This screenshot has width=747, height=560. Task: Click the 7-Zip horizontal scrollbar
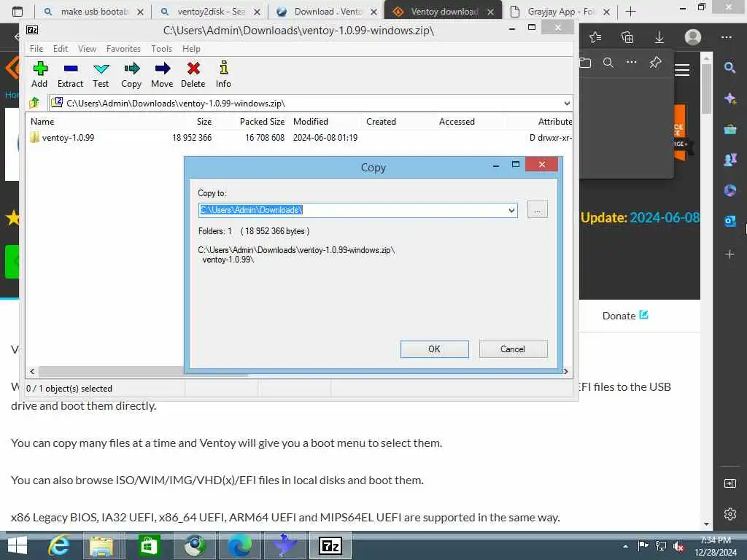[143, 371]
